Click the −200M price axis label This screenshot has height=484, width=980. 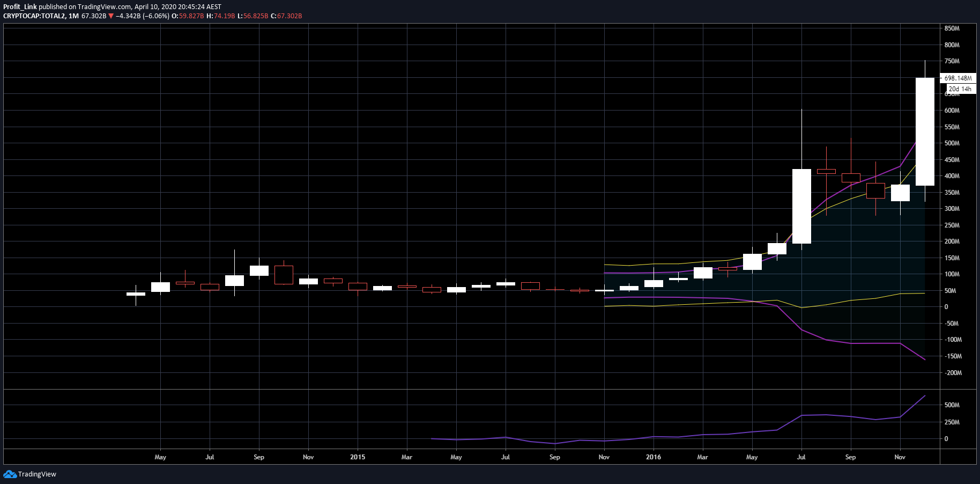pyautogui.click(x=953, y=373)
